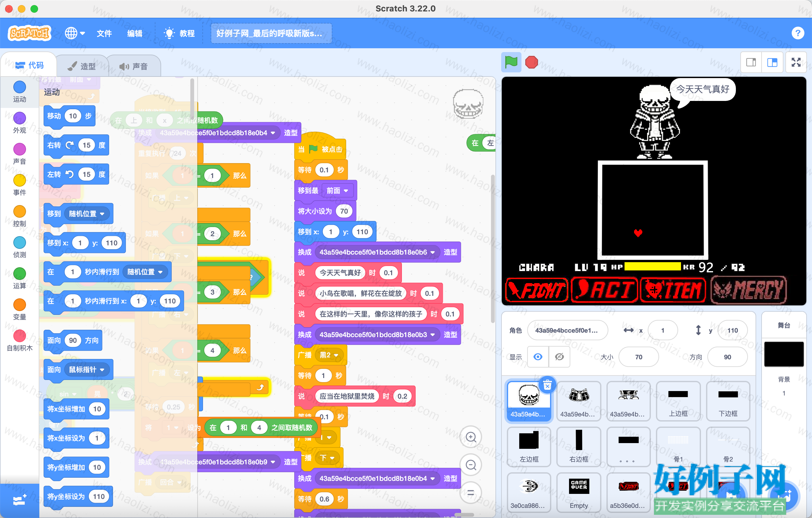
Task: Show the sprite with eye icon
Action: [538, 357]
